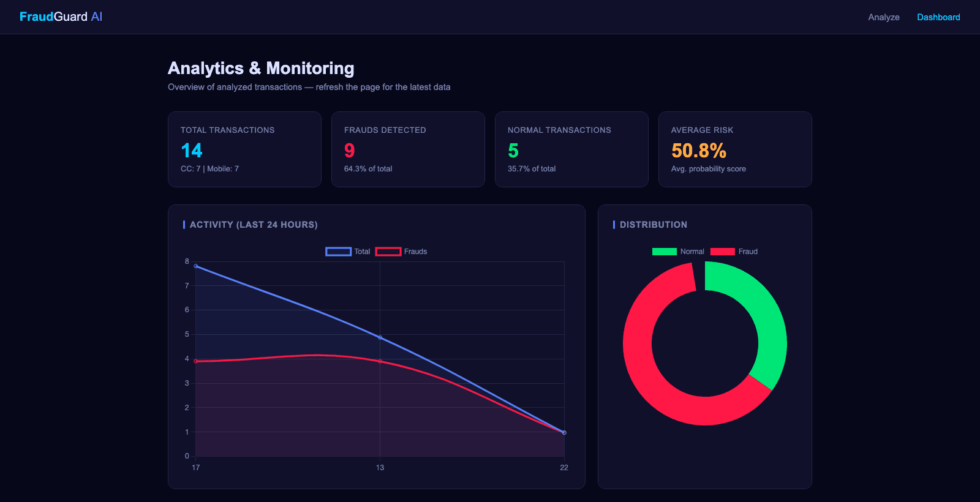
Task: Click the "Frauds Detected" card label
Action: (385, 130)
